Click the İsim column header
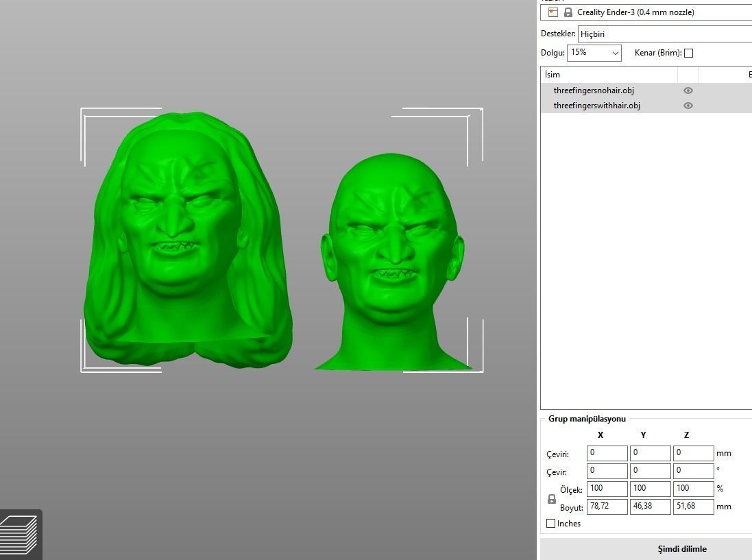Image resolution: width=752 pixels, height=560 pixels. pos(550,74)
